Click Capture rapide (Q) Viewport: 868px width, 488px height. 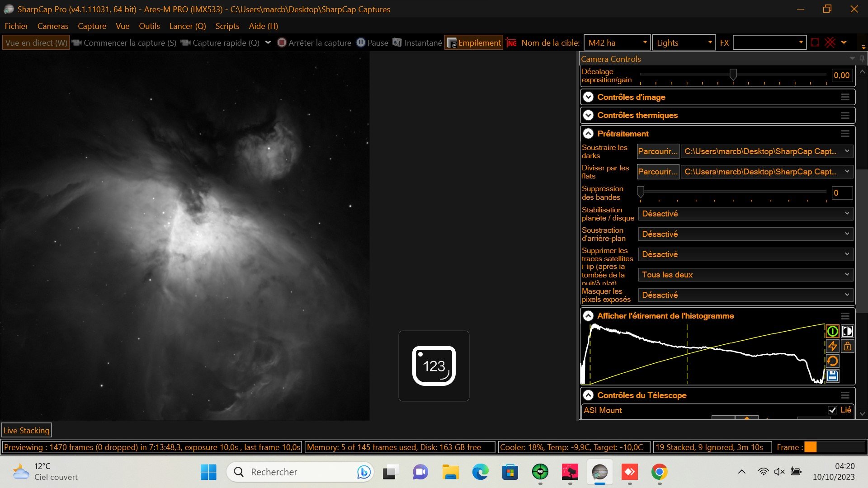click(x=220, y=42)
